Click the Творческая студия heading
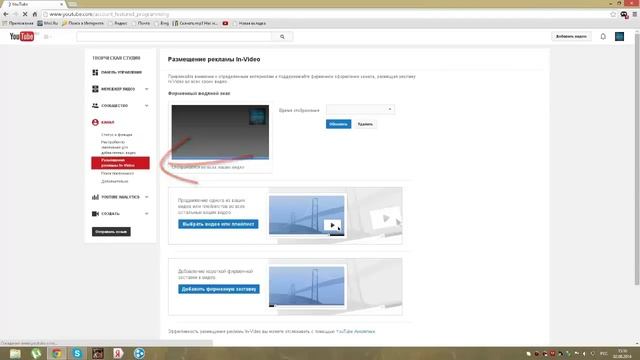This screenshot has width=640, height=360. pos(116,58)
